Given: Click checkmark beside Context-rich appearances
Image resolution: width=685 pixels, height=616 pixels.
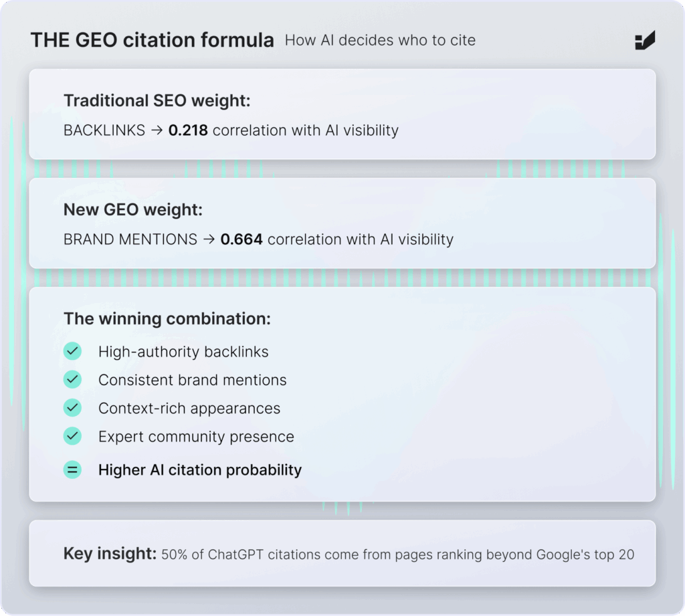Looking at the screenshot, I should tap(72, 407).
